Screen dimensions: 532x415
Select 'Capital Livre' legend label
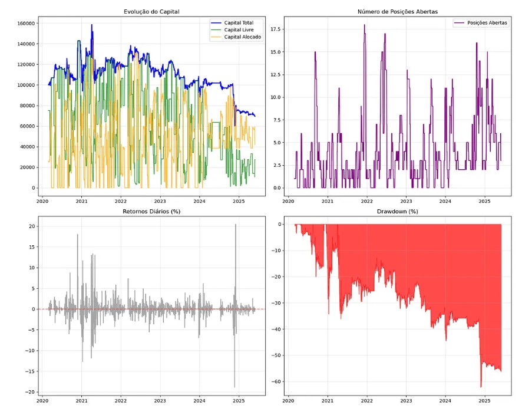click(239, 29)
